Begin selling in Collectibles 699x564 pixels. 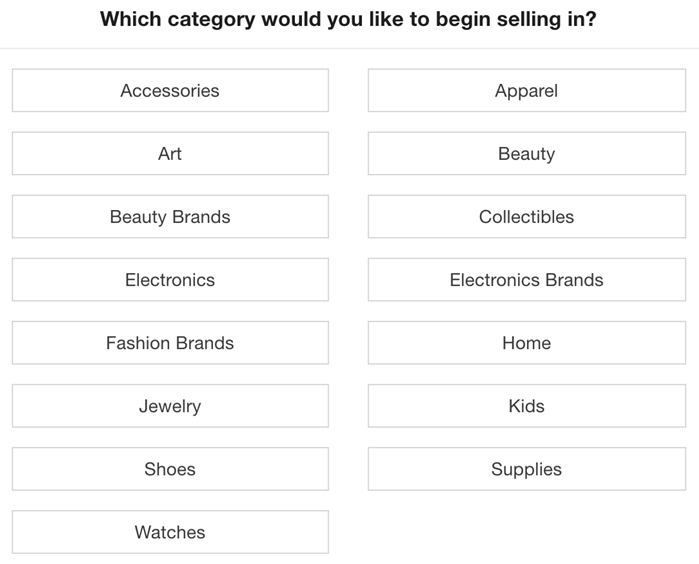(x=526, y=217)
